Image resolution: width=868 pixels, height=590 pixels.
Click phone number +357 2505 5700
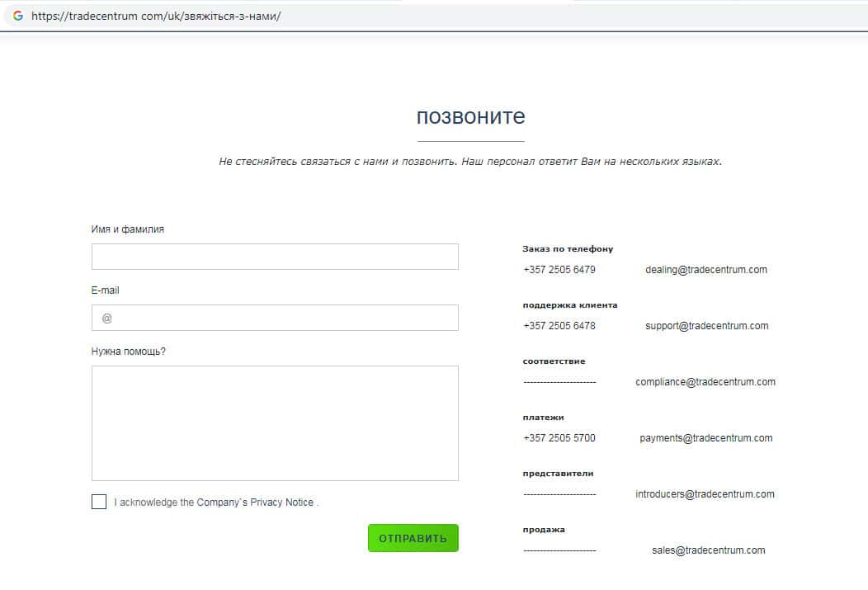point(559,438)
